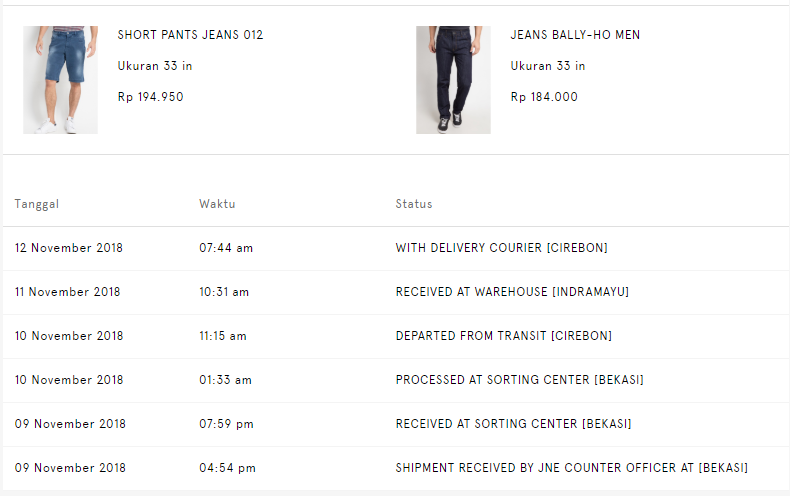This screenshot has width=790, height=496.
Task: Click the short pants jeans product image
Action: tap(60, 80)
